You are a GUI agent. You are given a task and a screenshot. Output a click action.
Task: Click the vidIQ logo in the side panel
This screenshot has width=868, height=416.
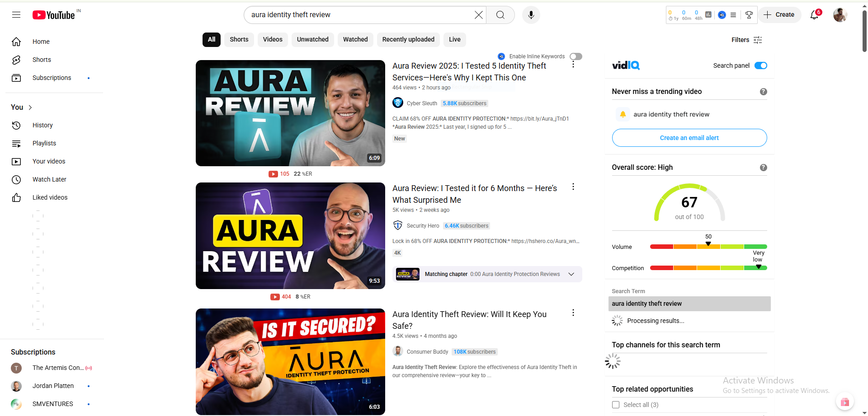tap(626, 65)
